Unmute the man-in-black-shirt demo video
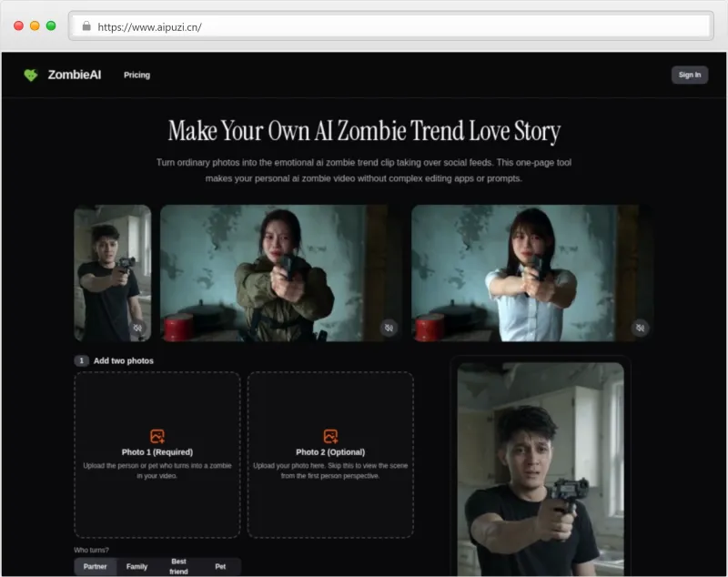728x577 pixels. 138,328
